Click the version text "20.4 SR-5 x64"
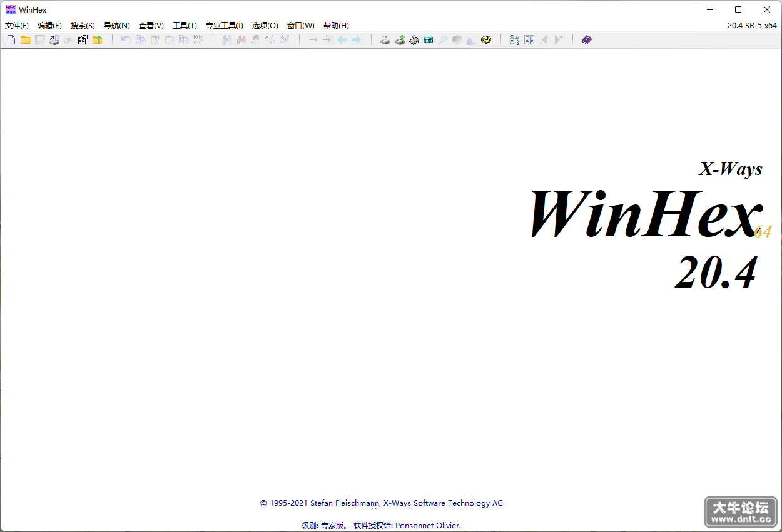 click(752, 26)
